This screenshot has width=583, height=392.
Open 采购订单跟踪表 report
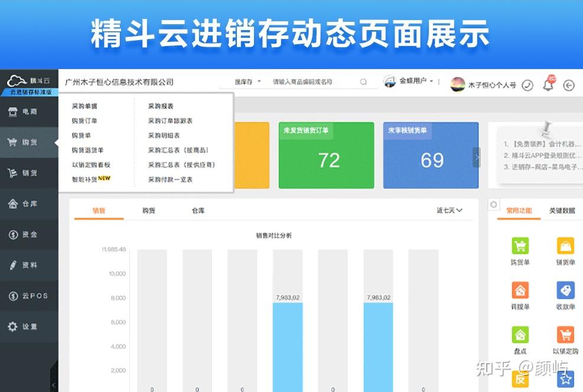coord(170,121)
